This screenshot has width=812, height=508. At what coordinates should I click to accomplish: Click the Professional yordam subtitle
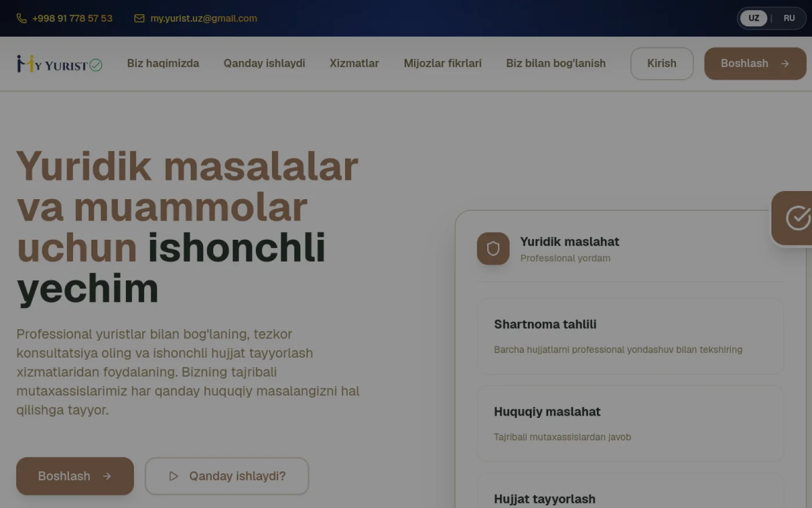coord(565,258)
